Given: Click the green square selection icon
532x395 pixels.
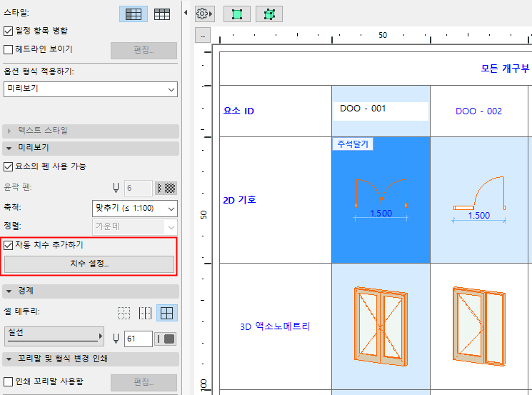Looking at the screenshot, I should [237, 14].
